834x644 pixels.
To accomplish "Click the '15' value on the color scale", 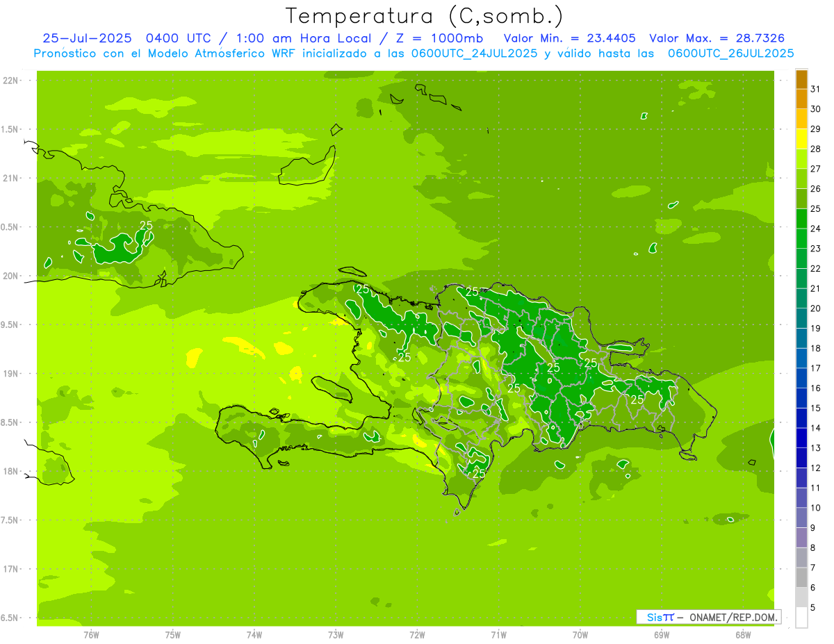I will (x=815, y=408).
